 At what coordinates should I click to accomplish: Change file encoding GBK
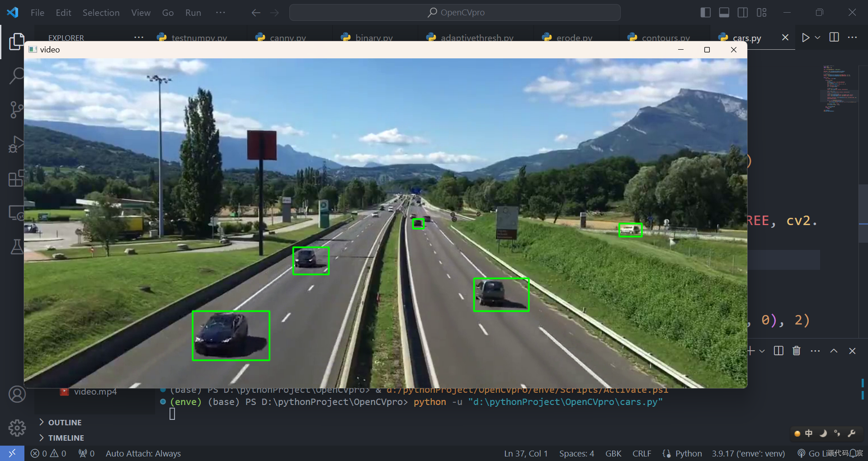tap(613, 453)
